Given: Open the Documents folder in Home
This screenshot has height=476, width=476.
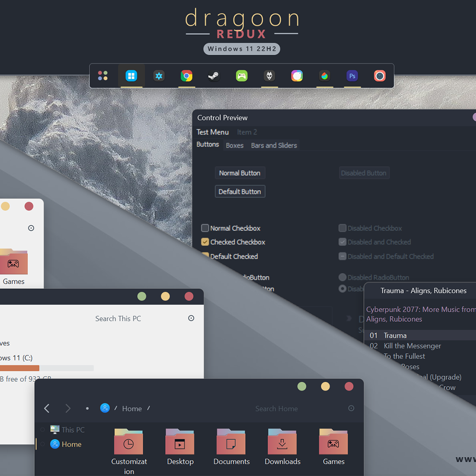Looking at the screenshot, I should [231, 442].
